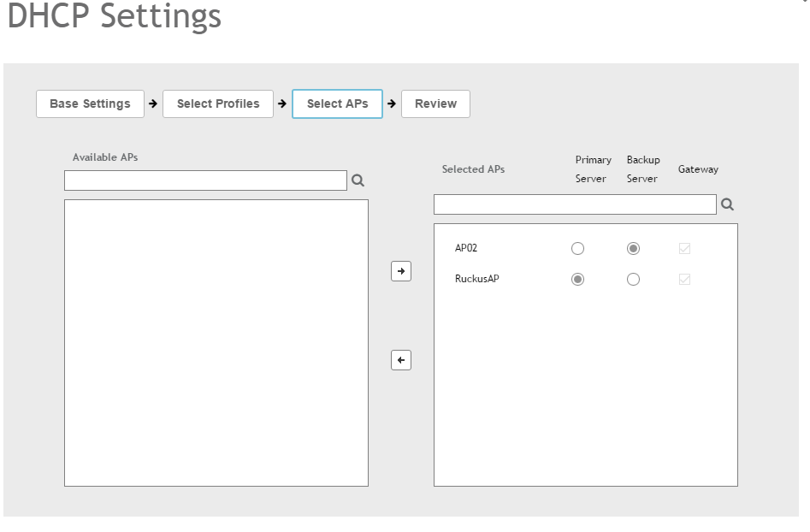Go to the Base Settings step
The height and width of the screenshot is (532, 810).
click(90, 103)
